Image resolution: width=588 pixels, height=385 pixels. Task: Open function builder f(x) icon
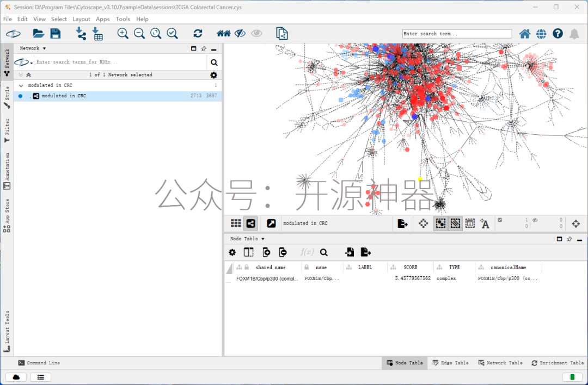307,252
